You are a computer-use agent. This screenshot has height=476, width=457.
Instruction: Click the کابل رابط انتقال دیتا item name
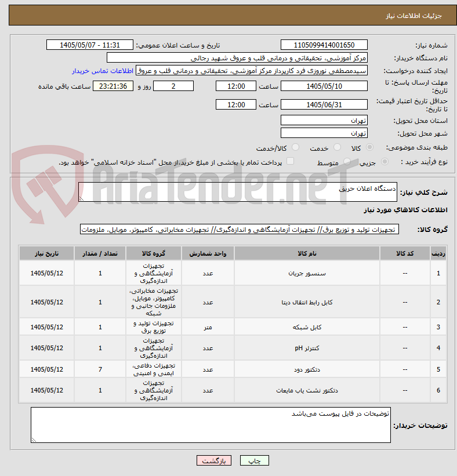pos(307,303)
